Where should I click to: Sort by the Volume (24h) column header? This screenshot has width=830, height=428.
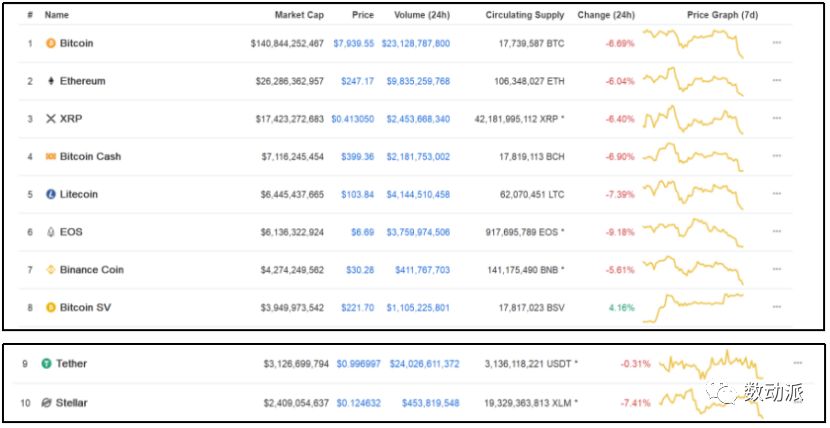click(x=422, y=15)
